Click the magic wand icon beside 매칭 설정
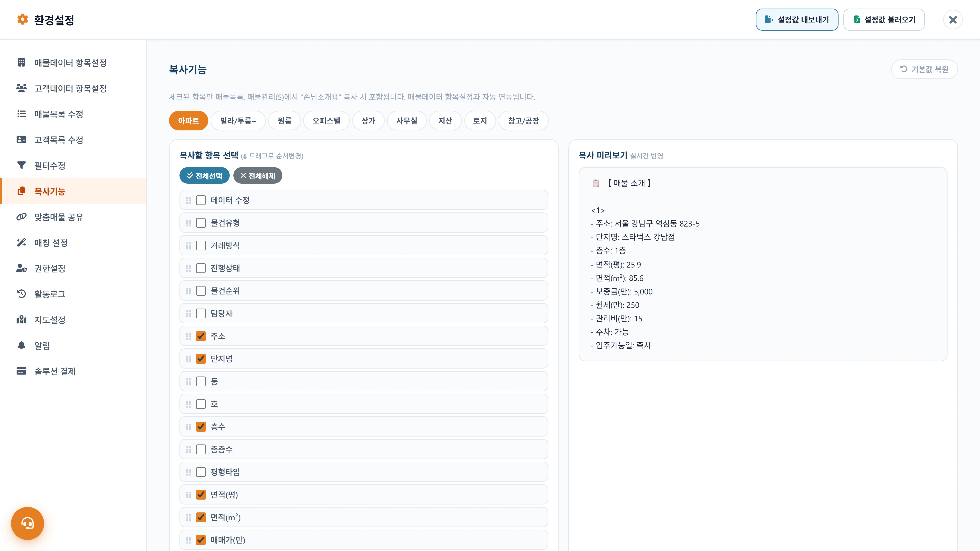Viewport: 980px width, 551px height. (x=21, y=242)
